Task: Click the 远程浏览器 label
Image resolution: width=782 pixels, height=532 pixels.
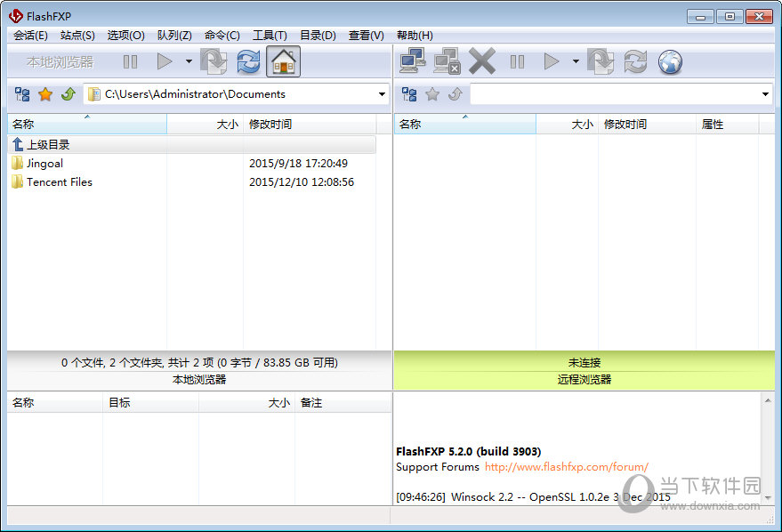Action: coord(584,380)
